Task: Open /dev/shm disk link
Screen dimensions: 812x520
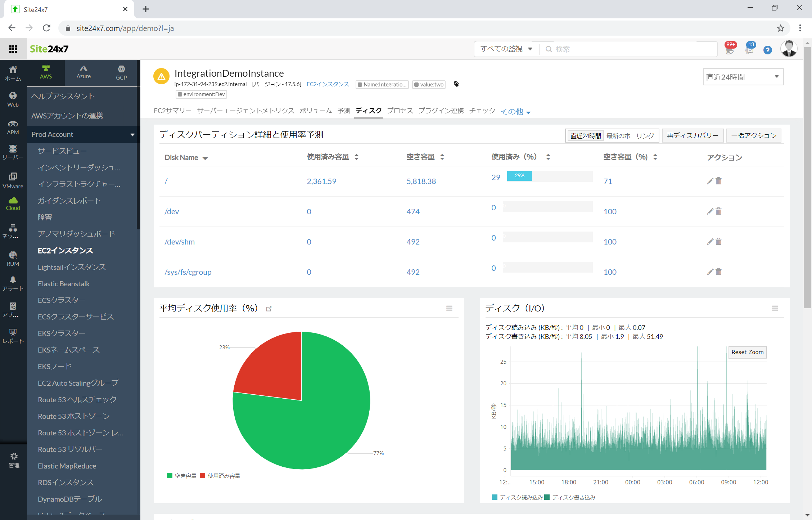Action: (x=180, y=242)
